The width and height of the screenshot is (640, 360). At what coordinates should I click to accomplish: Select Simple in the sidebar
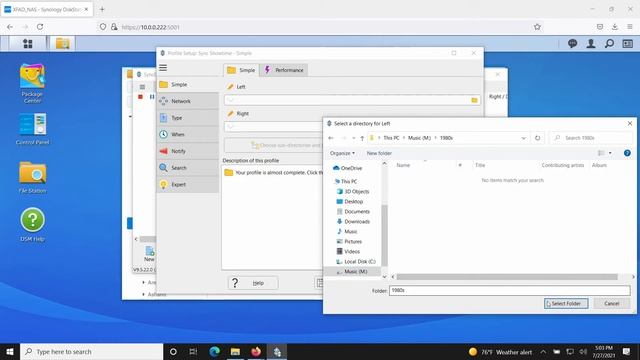(x=188, y=84)
